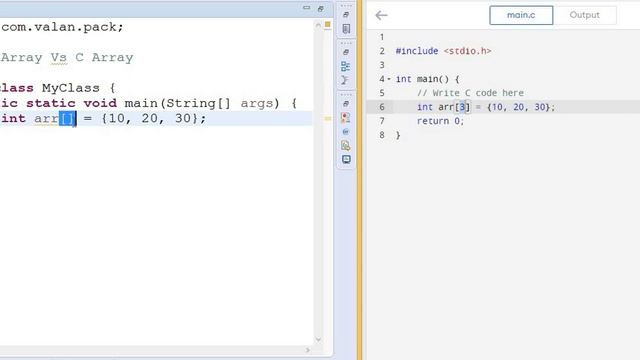Click the comment '// Write C code here'
This screenshot has height=360, width=640.
470,93
